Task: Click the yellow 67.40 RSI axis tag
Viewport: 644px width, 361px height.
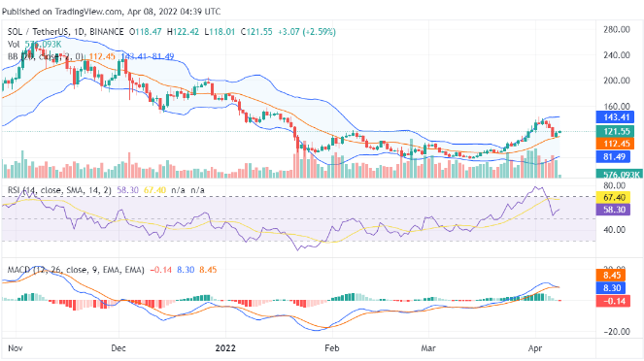Action: click(613, 198)
